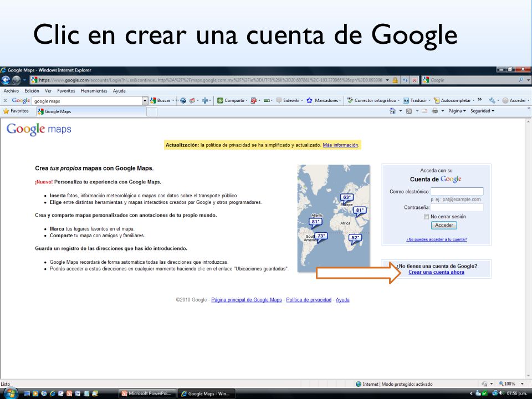This screenshot has width=532, height=399.
Task: Click Acceder on the Google Toolbar
Action: point(515,100)
